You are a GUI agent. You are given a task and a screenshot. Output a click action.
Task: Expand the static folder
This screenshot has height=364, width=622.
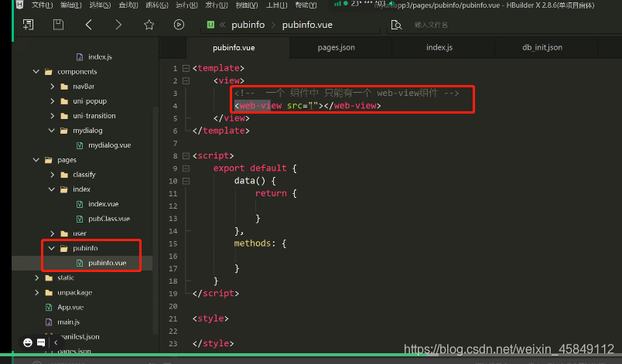tap(36, 278)
